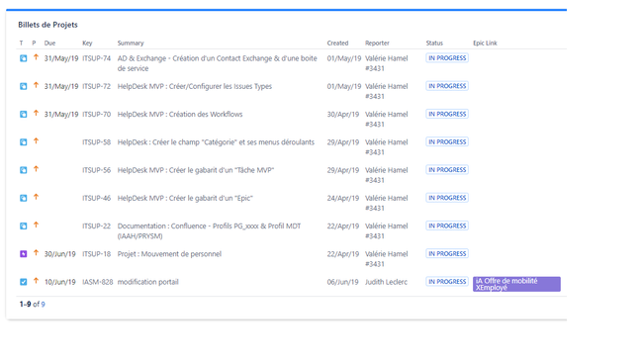Click the priority arrow for ITSUP-22
Viewport: 644px width, 362px height.
point(36,225)
